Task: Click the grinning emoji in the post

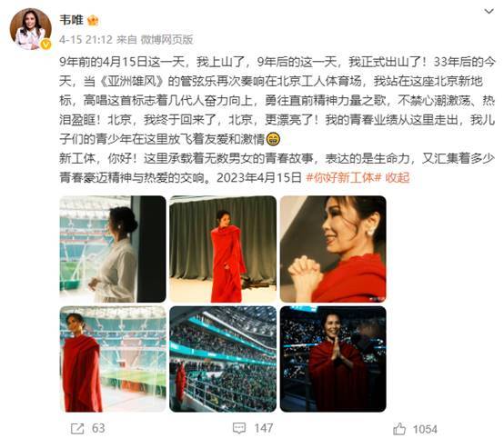Action: (x=273, y=139)
